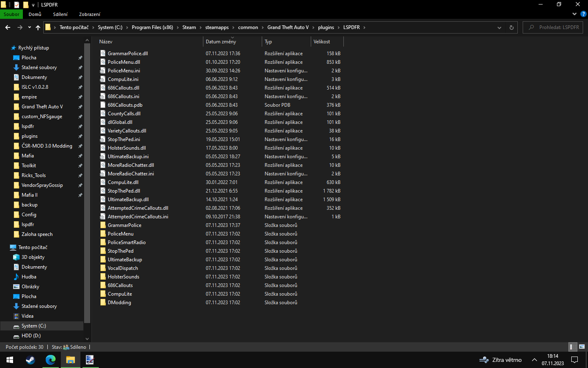The image size is (588, 368).
Task: Select HolsterSounds folder
Action: (123, 277)
